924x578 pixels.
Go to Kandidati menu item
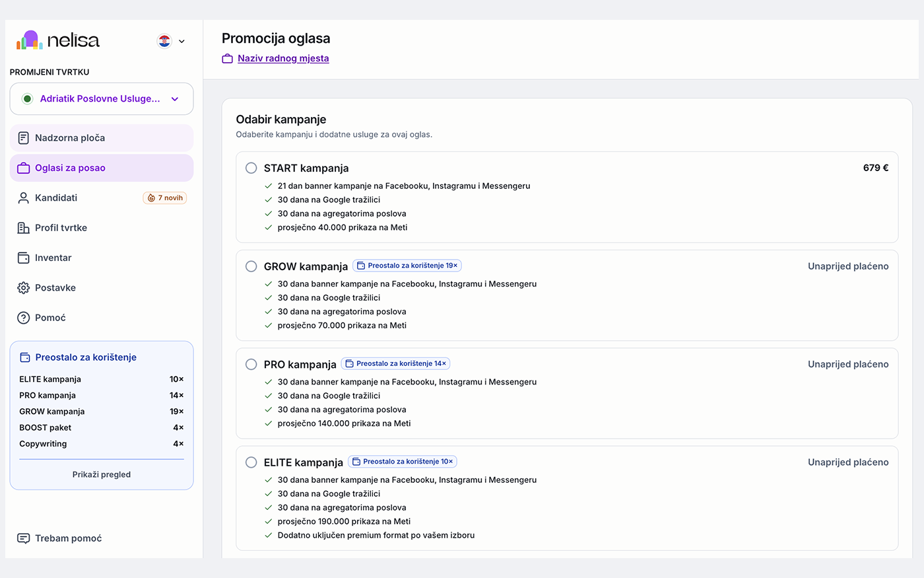click(x=102, y=198)
